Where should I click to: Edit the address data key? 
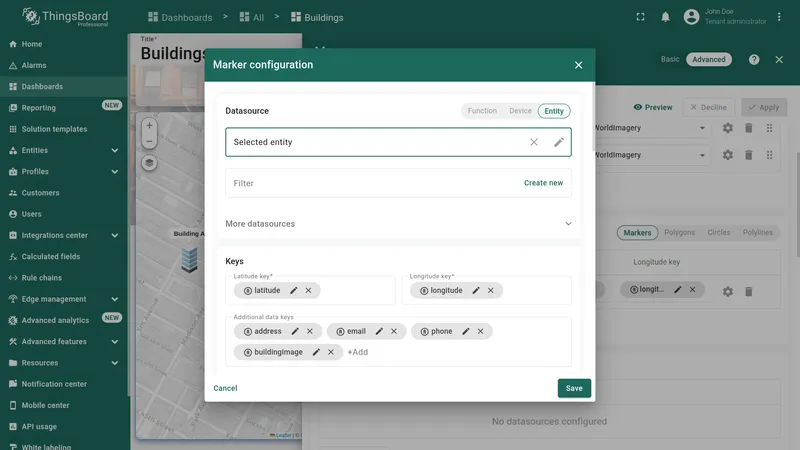pos(295,331)
